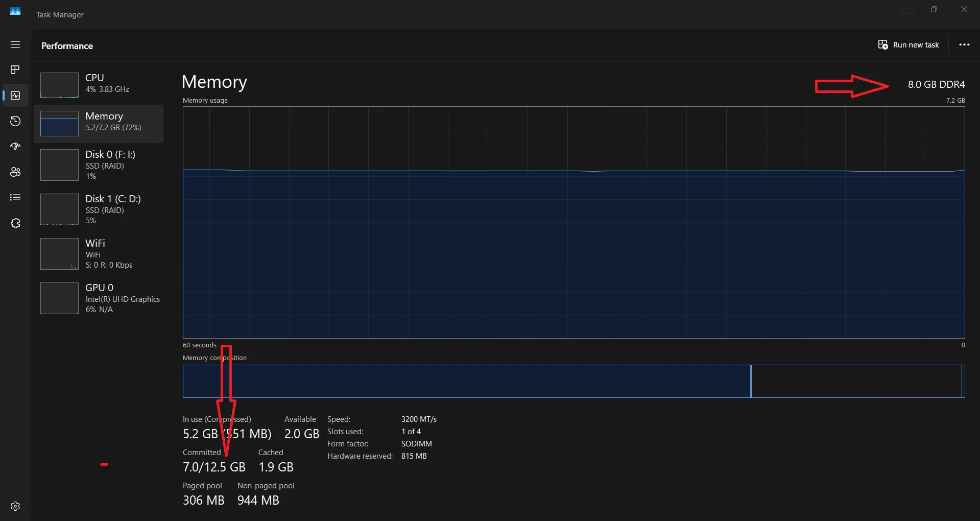Open the Startup apps page icon

point(15,147)
